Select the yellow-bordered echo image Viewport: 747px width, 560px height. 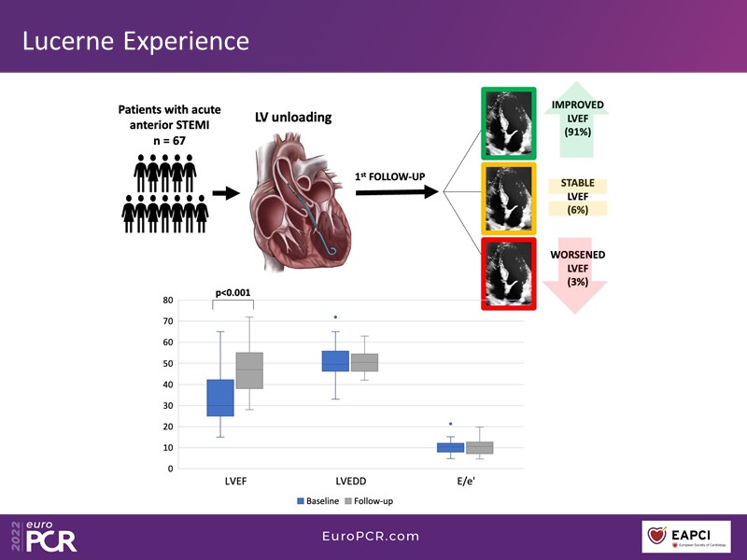click(508, 197)
